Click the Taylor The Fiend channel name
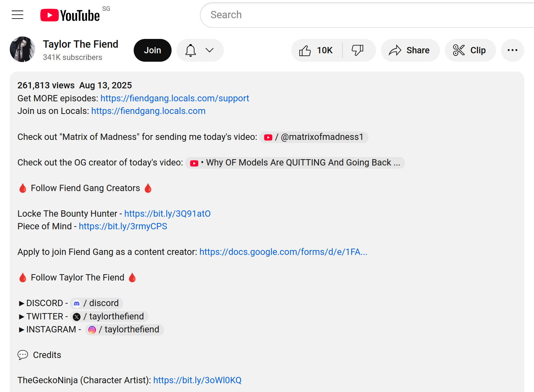Viewport: 534px width, 392px height. [x=80, y=44]
